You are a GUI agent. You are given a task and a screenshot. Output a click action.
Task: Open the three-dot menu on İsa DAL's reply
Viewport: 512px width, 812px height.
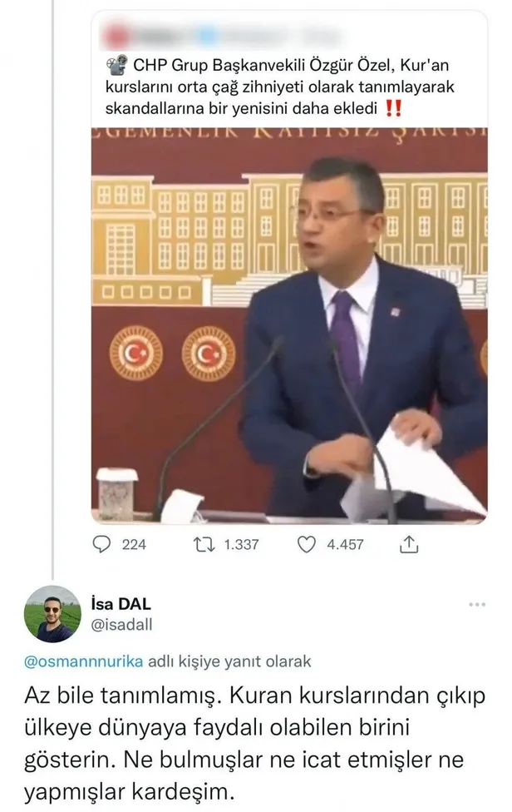click(x=476, y=604)
